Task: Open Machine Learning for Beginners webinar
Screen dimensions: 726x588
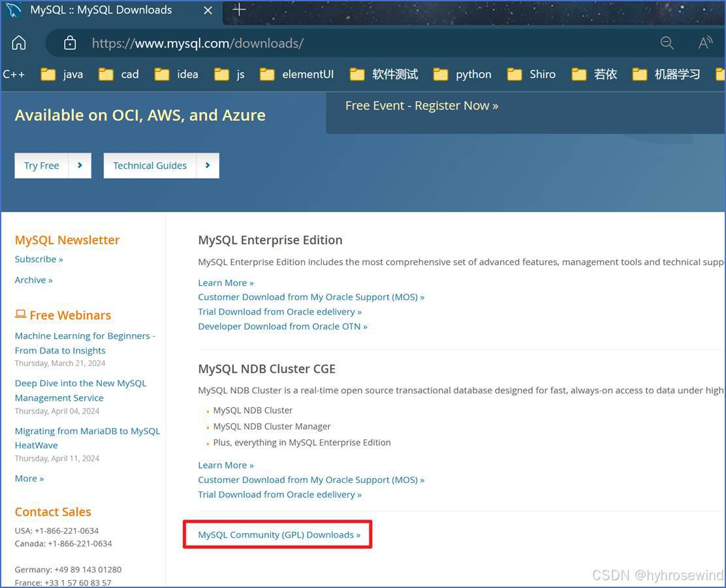Action: [85, 343]
